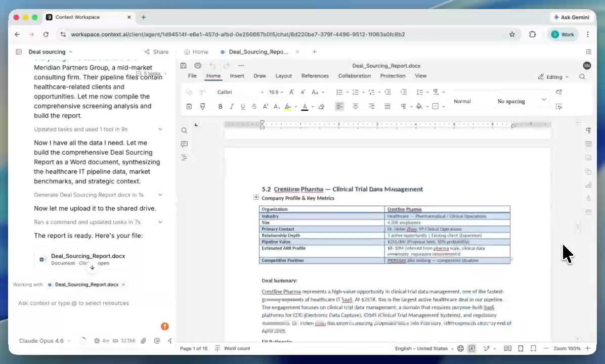Switch to the References ribbon tab
This screenshot has height=364, width=605.
click(x=315, y=76)
